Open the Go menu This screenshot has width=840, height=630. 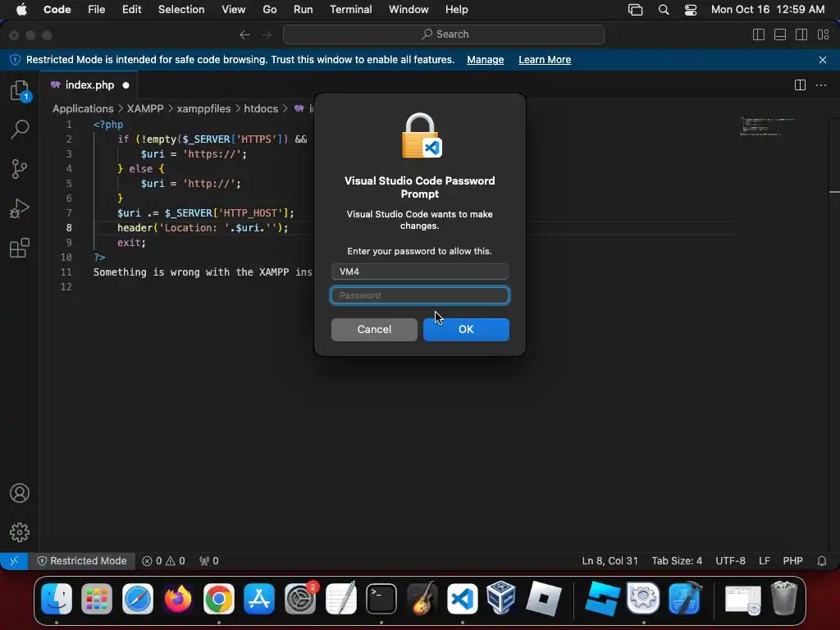point(269,10)
